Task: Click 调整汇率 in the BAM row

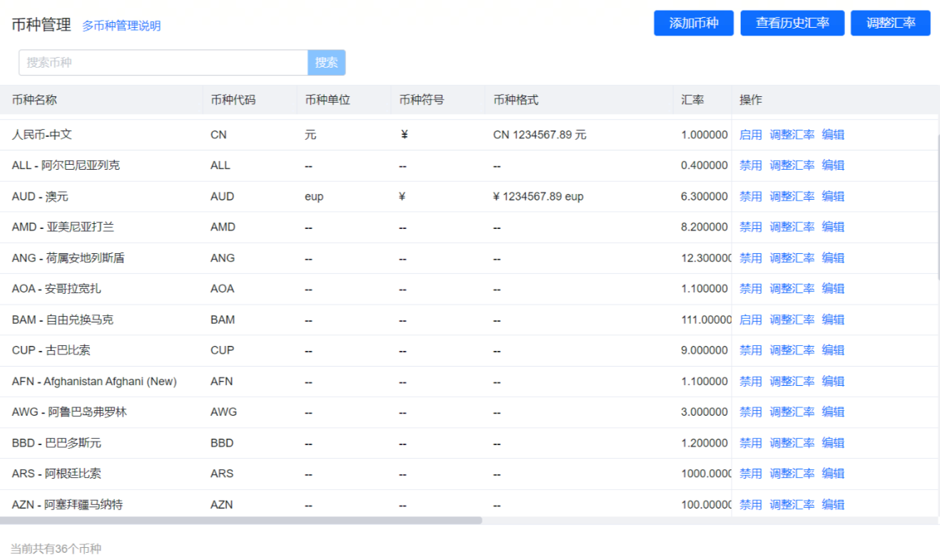Action: click(x=792, y=320)
